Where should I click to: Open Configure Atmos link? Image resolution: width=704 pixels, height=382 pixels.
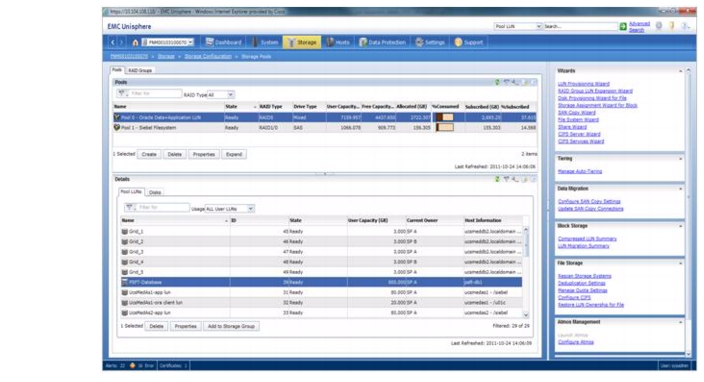point(576,342)
